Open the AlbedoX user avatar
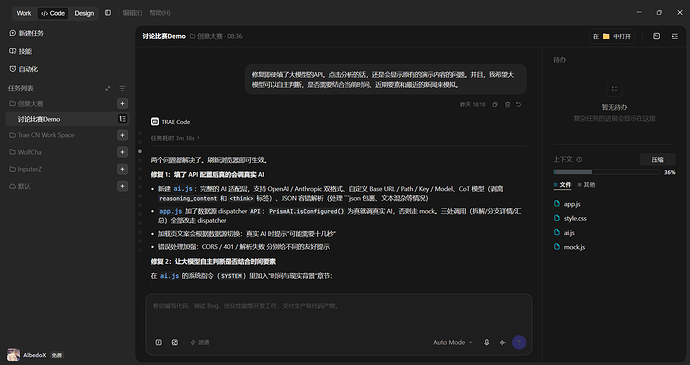 (13, 355)
